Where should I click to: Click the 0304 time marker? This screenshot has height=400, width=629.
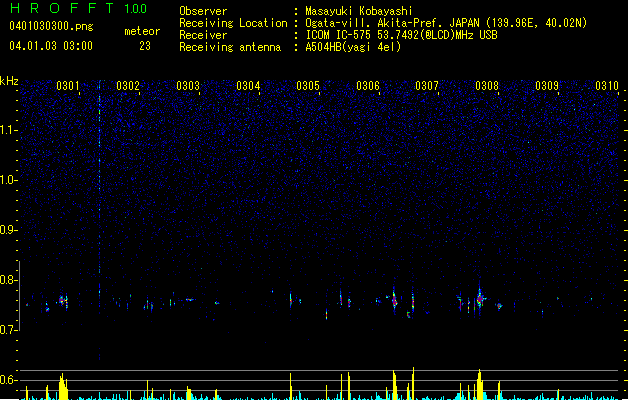248,86
